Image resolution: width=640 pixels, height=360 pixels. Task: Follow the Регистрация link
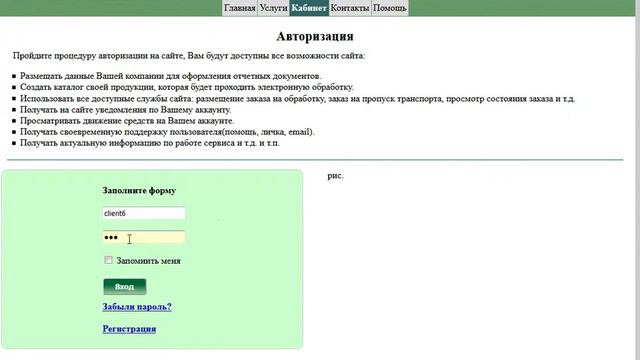(x=129, y=329)
